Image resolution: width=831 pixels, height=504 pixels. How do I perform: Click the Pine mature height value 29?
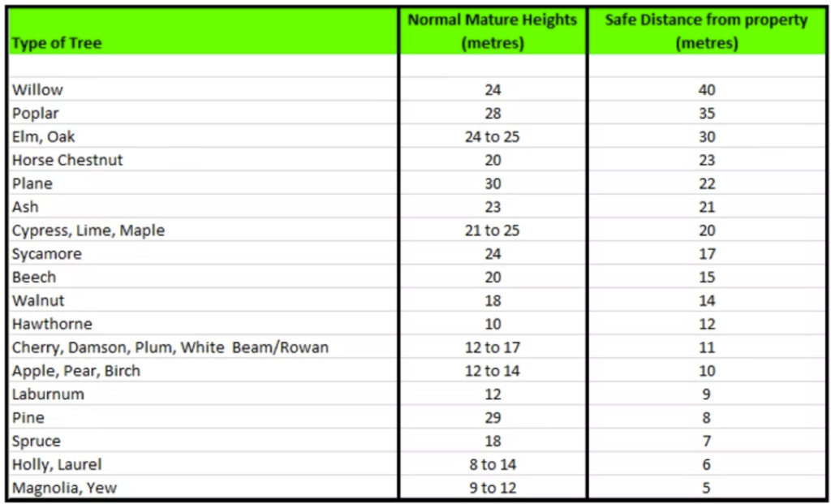pos(492,418)
